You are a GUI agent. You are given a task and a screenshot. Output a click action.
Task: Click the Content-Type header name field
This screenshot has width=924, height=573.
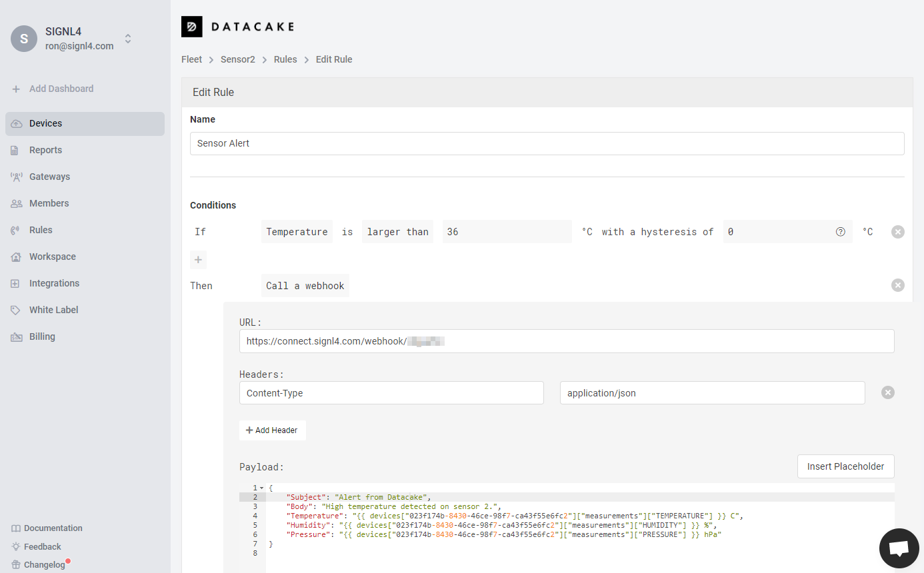click(391, 393)
